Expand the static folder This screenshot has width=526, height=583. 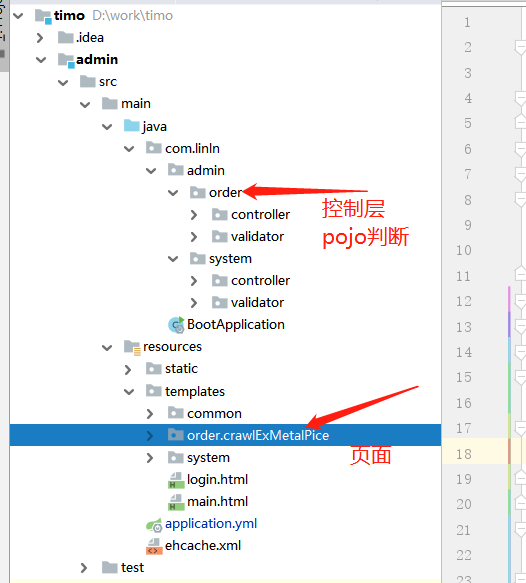tap(128, 369)
